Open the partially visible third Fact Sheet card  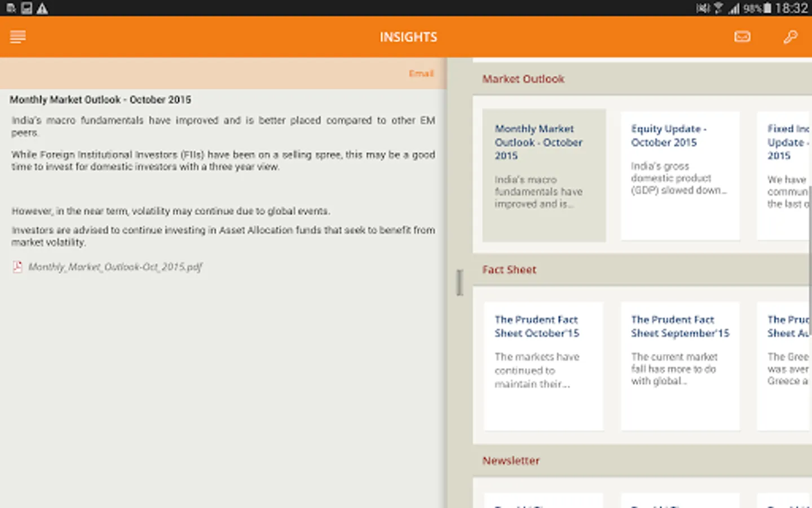(784, 366)
